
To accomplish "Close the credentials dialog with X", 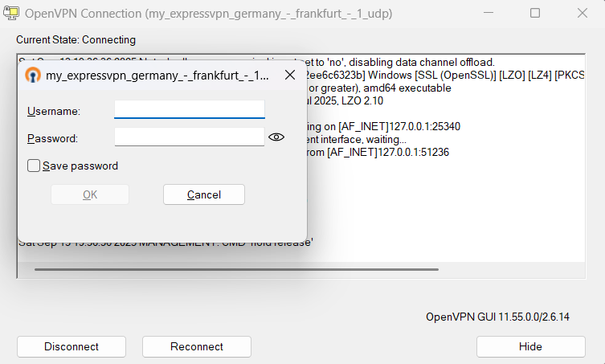I will click(290, 75).
